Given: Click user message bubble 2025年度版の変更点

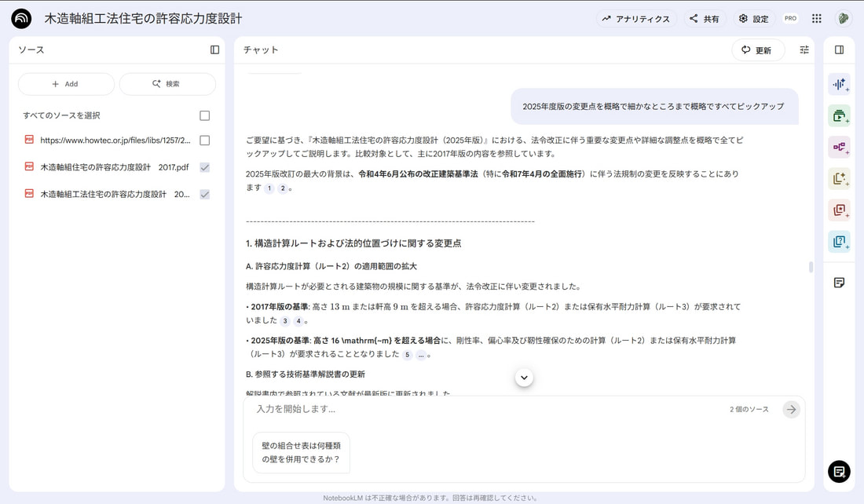Looking at the screenshot, I should pos(654,106).
